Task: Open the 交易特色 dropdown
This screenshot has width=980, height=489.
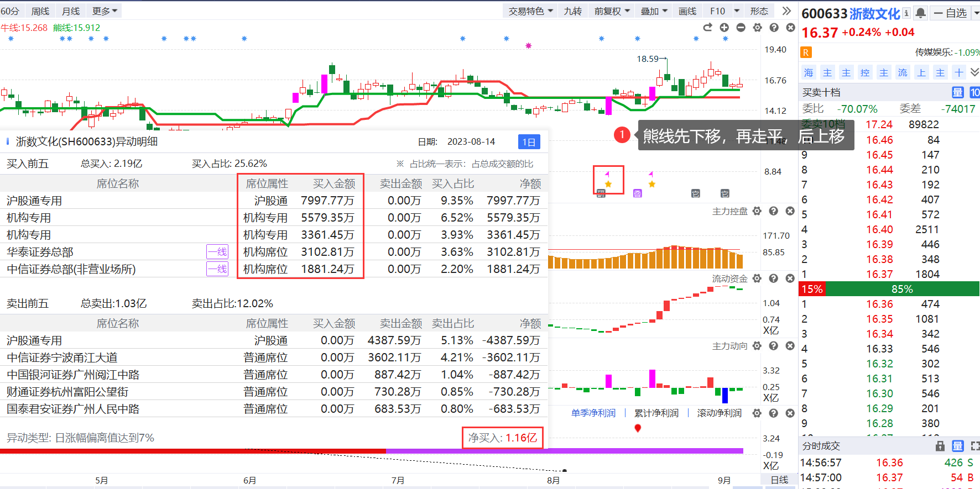Action: [531, 11]
